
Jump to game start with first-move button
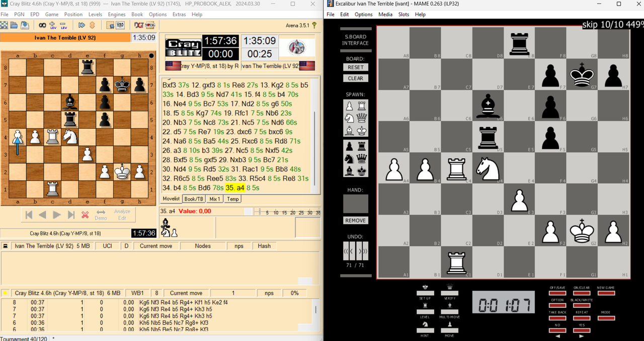click(x=29, y=215)
